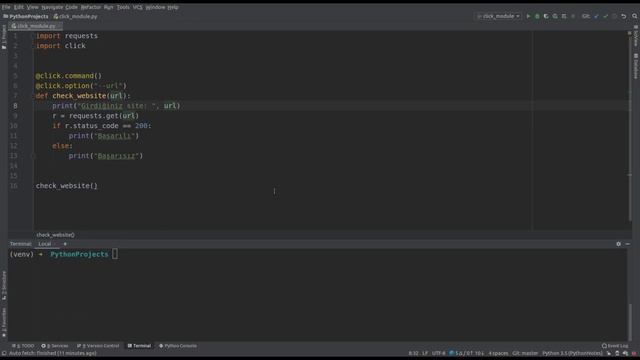Image resolution: width=640 pixels, height=360 pixels.
Task: Click the lock read-only icon in status bar
Action: (x=609, y=353)
